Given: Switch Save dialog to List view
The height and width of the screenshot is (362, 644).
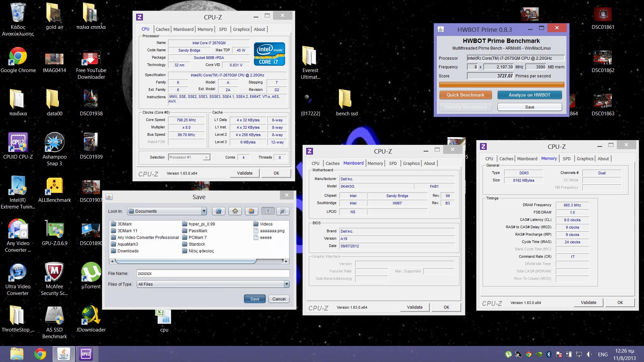Looking at the screenshot, I should coord(268,211).
